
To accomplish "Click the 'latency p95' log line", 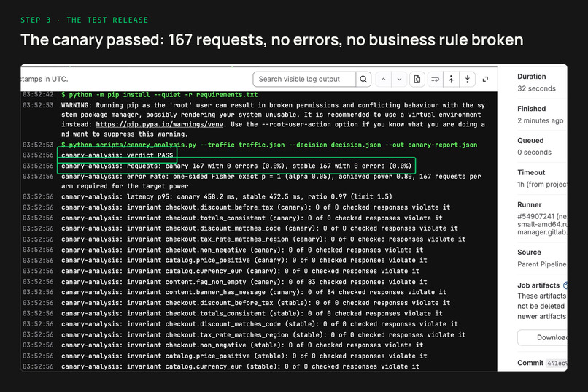I will click(226, 196).
